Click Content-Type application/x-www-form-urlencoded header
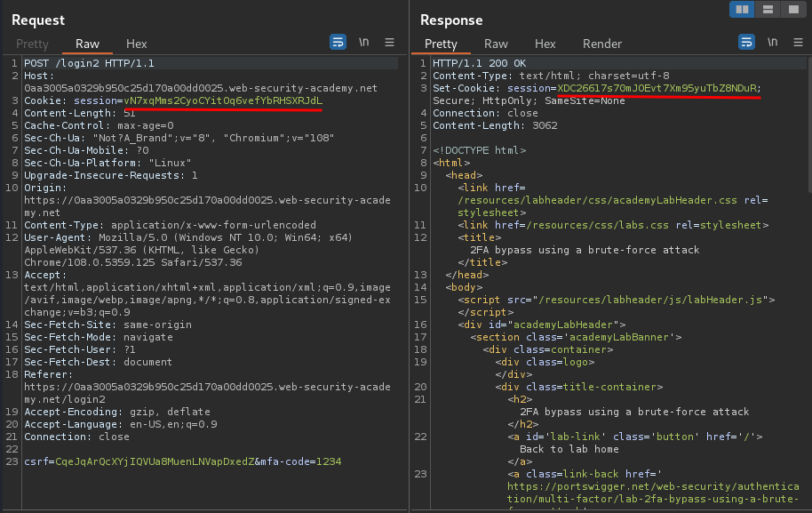Image resolution: width=812 pixels, height=513 pixels. [170, 225]
